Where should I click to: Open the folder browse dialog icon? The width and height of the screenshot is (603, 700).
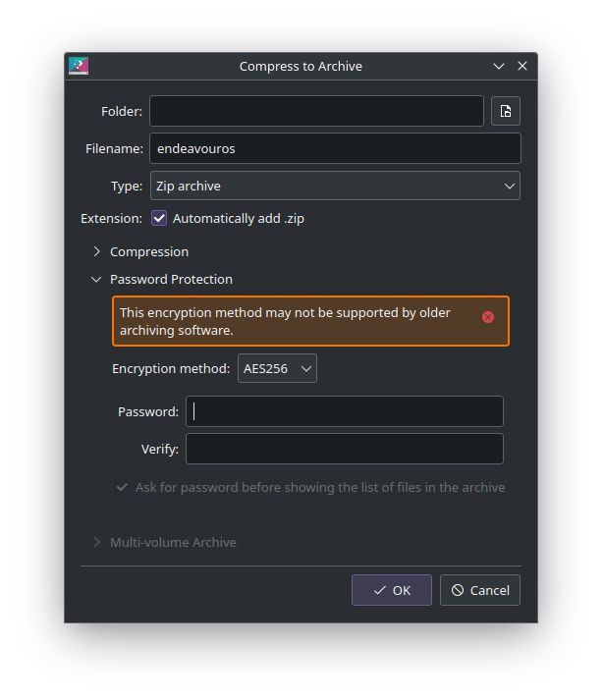coord(505,111)
